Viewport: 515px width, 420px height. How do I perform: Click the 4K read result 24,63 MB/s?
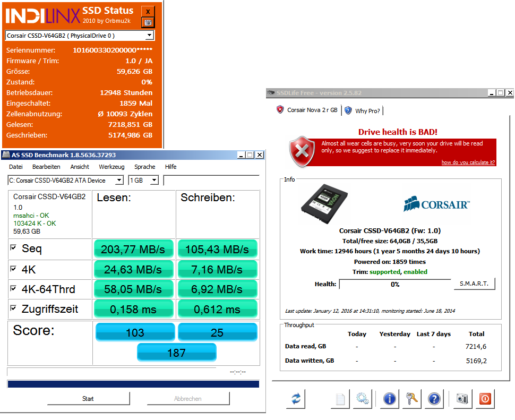pyautogui.click(x=133, y=270)
